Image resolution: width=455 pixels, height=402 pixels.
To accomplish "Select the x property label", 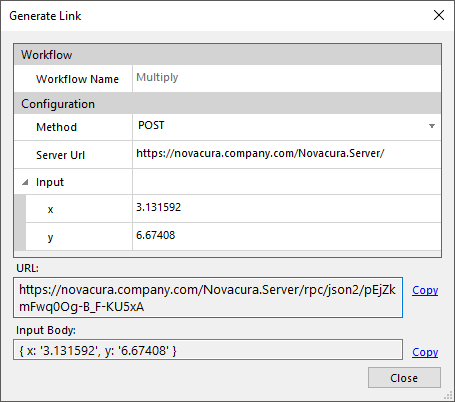I will coord(50,209).
